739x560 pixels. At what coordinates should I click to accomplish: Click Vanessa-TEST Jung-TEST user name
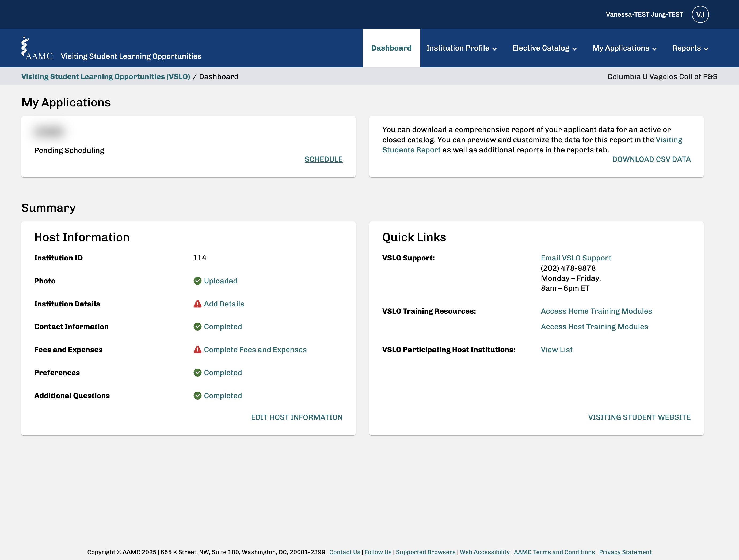point(645,14)
